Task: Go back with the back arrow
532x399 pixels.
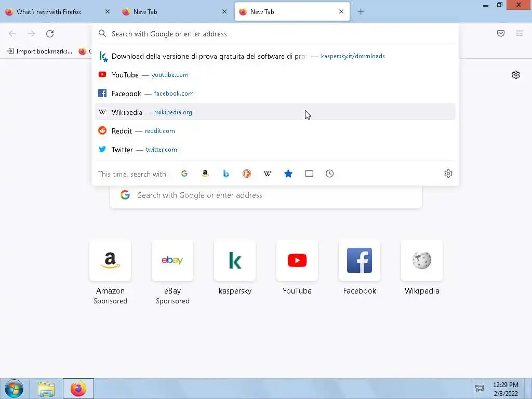Action: [12, 34]
